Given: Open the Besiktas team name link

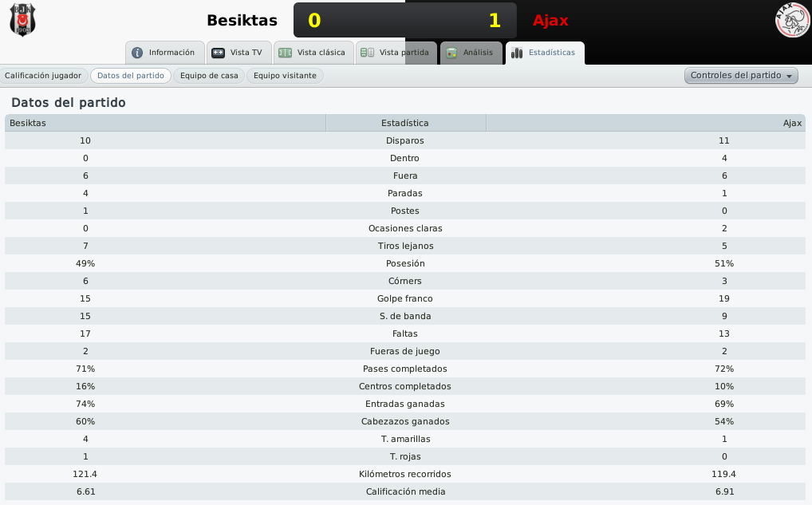Looking at the screenshot, I should 242,20.
